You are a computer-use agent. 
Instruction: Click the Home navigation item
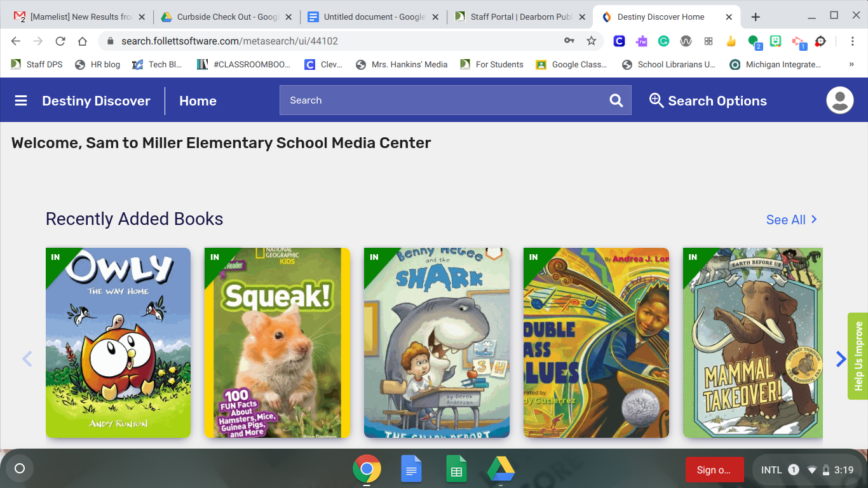pos(198,101)
